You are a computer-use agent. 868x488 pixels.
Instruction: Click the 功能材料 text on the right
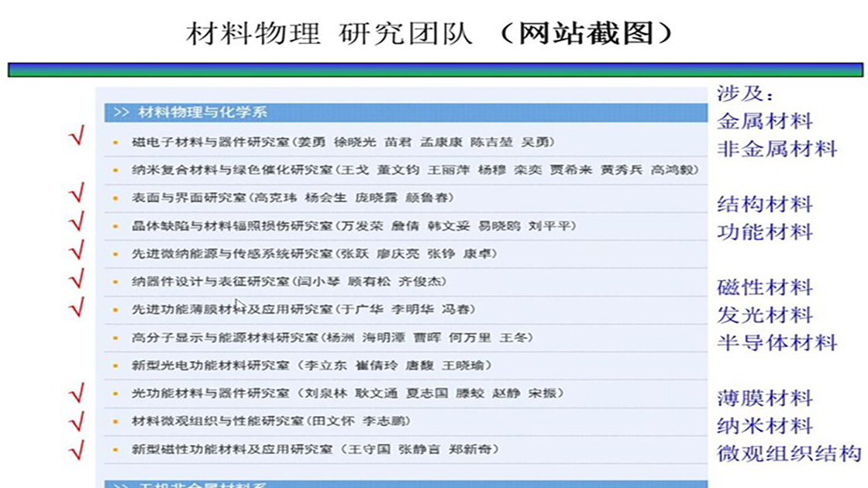(x=765, y=232)
